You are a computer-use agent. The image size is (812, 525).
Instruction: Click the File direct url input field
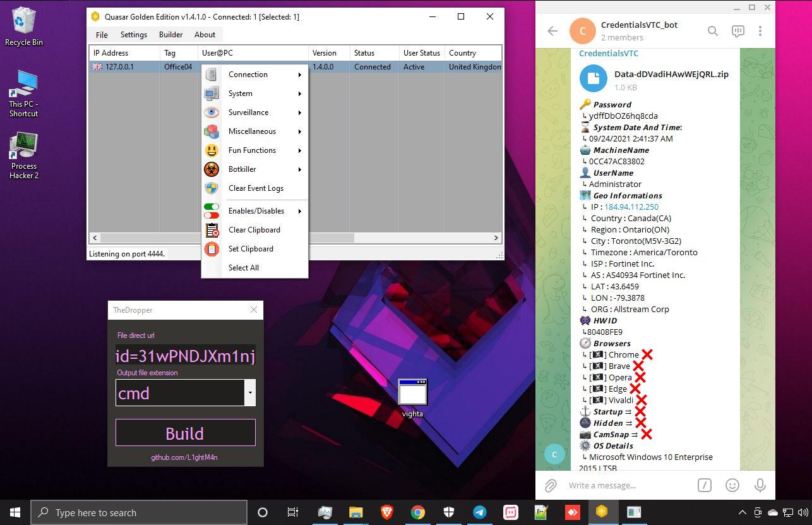pyautogui.click(x=186, y=356)
